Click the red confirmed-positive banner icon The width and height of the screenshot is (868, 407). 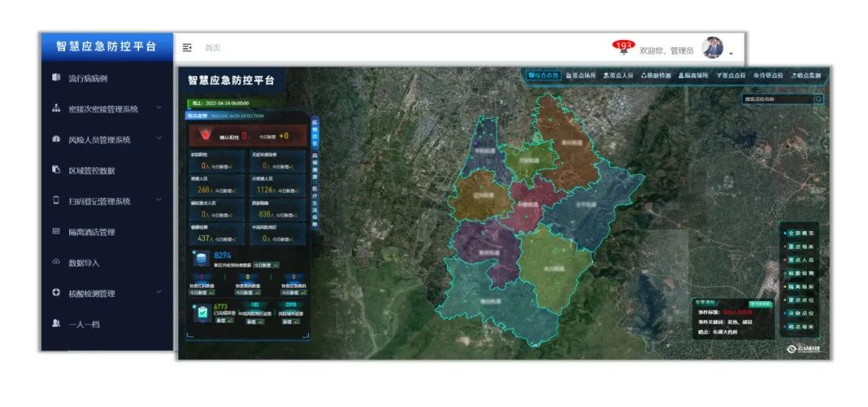[204, 136]
